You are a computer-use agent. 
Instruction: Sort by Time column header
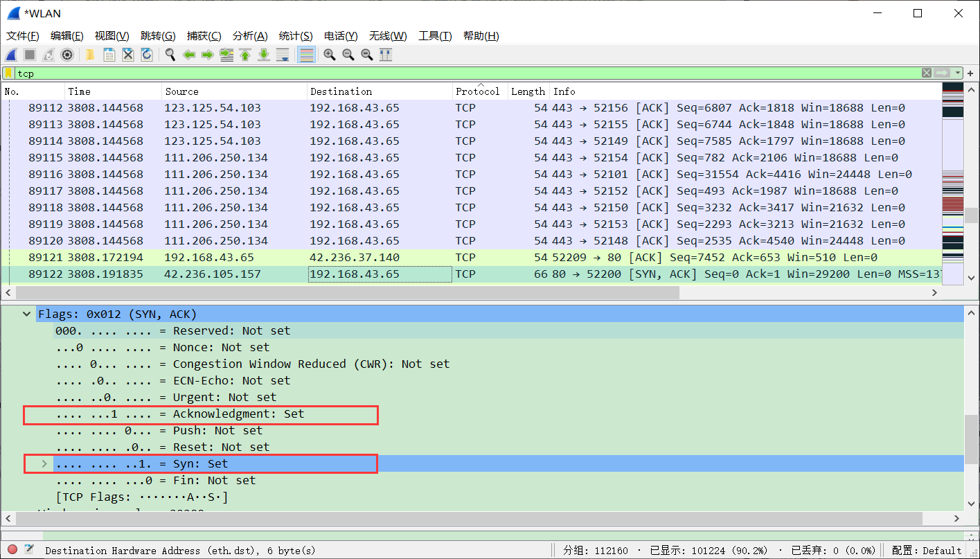[114, 91]
